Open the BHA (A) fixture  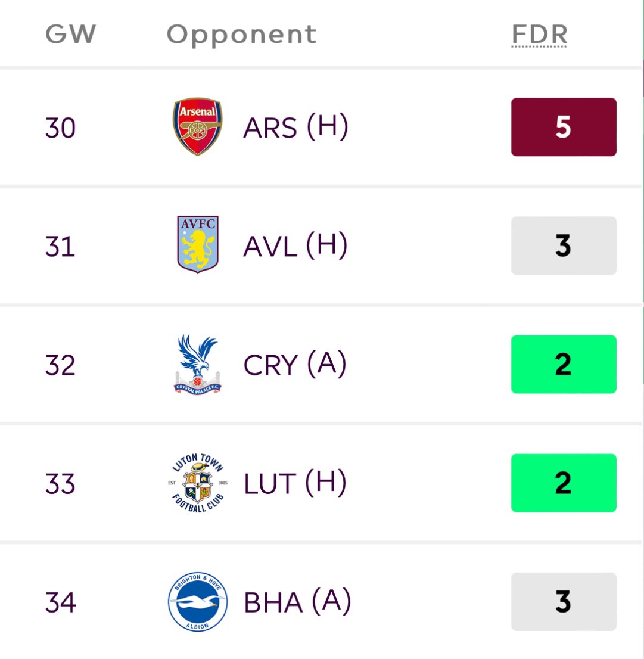pos(297,601)
